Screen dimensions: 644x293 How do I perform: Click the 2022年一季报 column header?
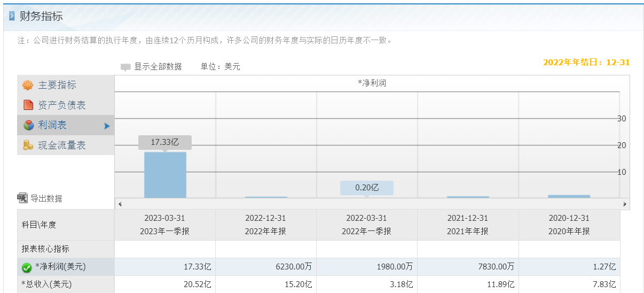(x=367, y=225)
